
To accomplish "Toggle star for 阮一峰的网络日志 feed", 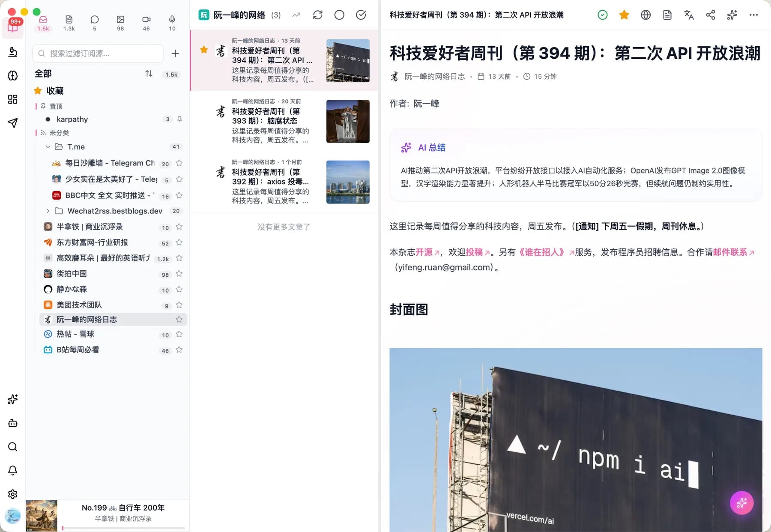I will click(179, 320).
